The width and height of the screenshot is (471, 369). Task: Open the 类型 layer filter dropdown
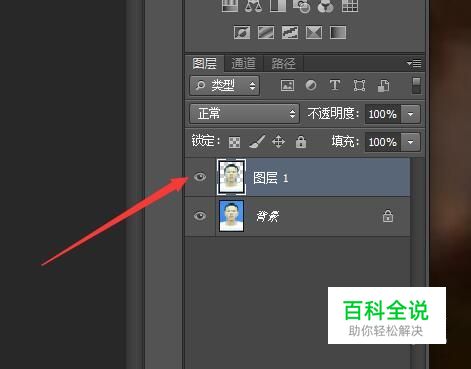coord(225,86)
